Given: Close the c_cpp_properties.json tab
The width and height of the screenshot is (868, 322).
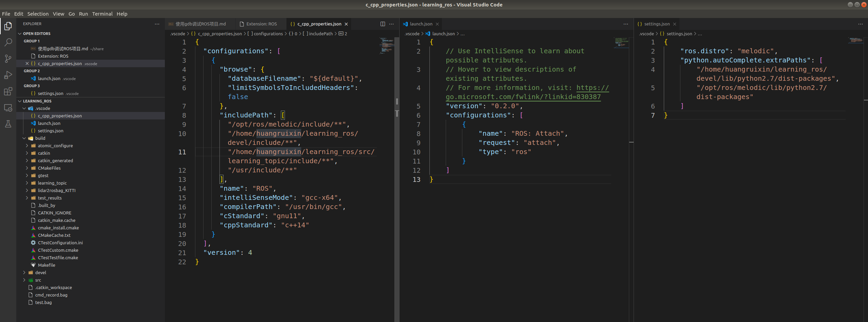Looking at the screenshot, I should (x=346, y=24).
